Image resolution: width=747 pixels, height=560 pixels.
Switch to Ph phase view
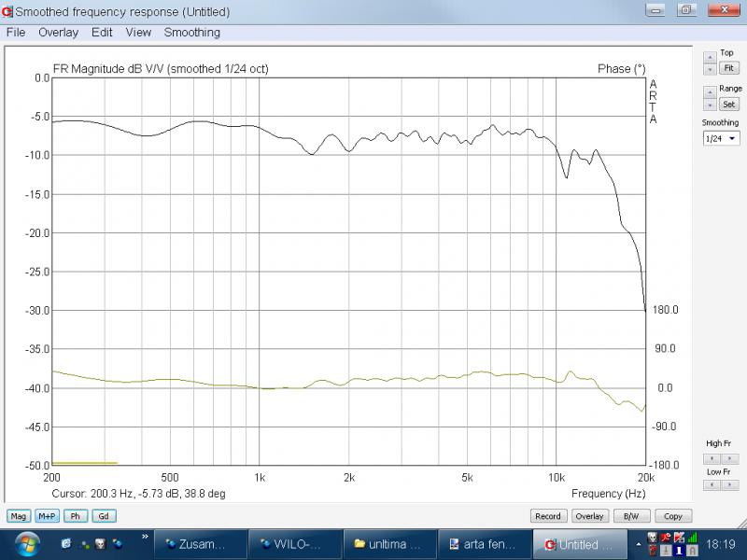pyautogui.click(x=76, y=516)
